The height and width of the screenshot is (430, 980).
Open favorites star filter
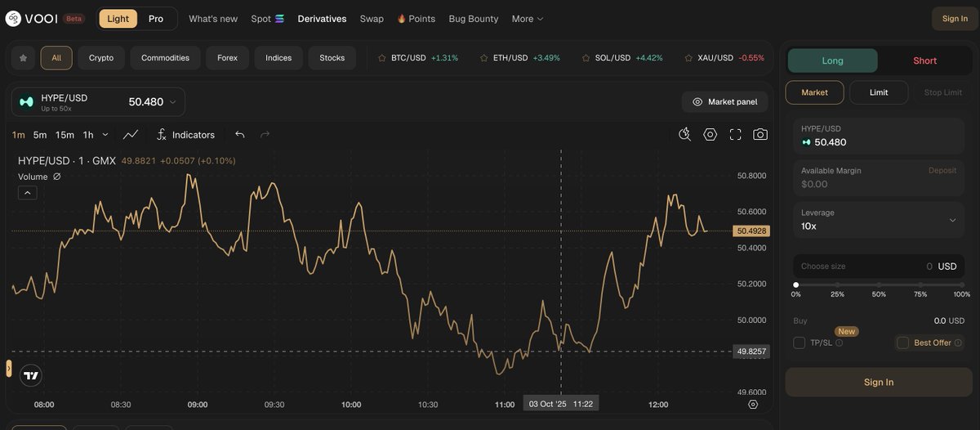[x=23, y=58]
